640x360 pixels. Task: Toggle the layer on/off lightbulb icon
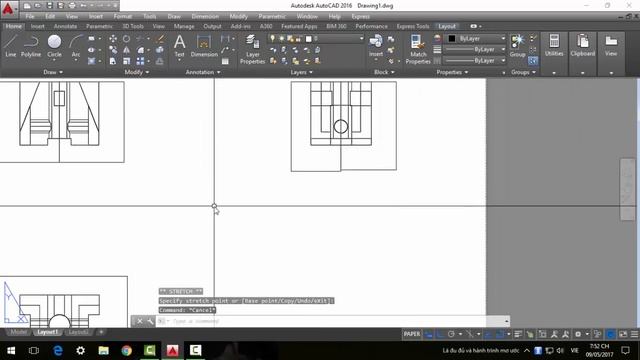click(x=272, y=38)
